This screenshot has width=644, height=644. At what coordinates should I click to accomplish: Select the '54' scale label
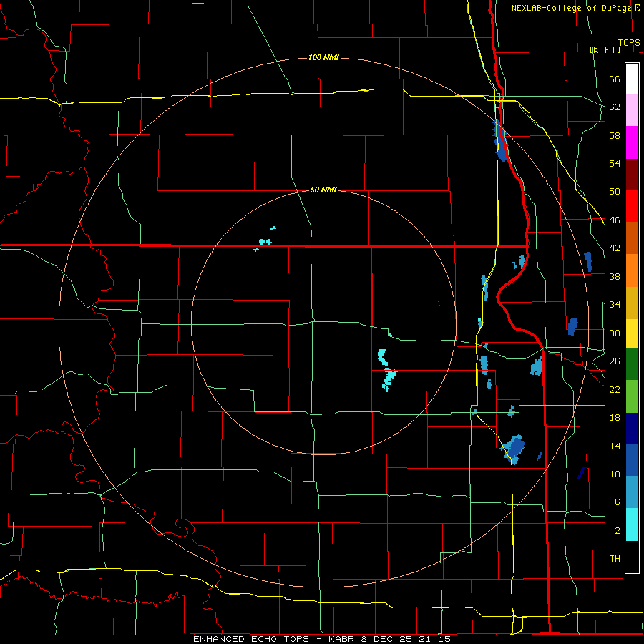click(615, 163)
